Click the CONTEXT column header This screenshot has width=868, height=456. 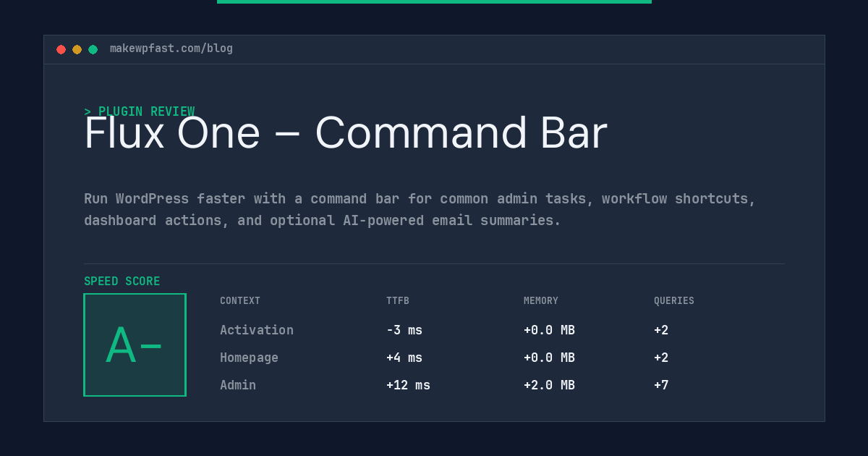tap(240, 300)
